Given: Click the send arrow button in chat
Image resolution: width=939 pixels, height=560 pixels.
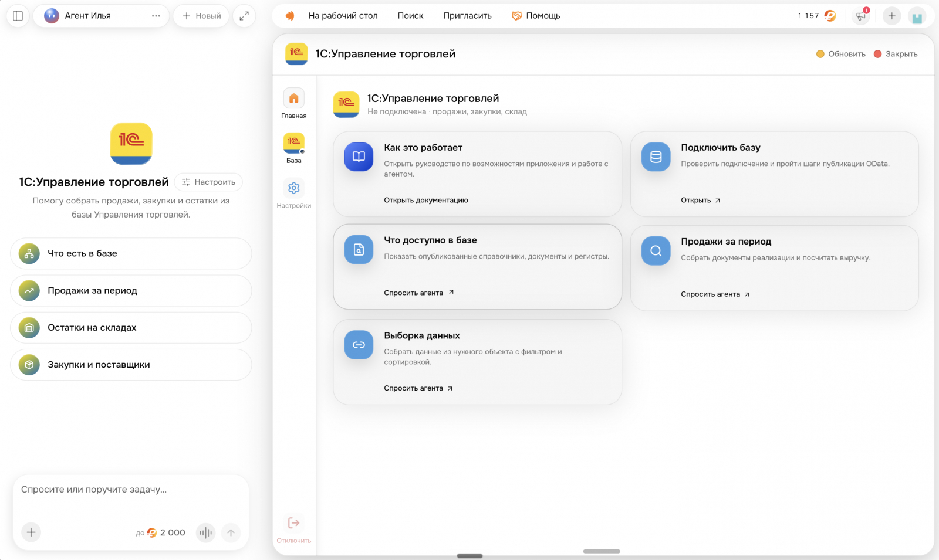Looking at the screenshot, I should 231,532.
